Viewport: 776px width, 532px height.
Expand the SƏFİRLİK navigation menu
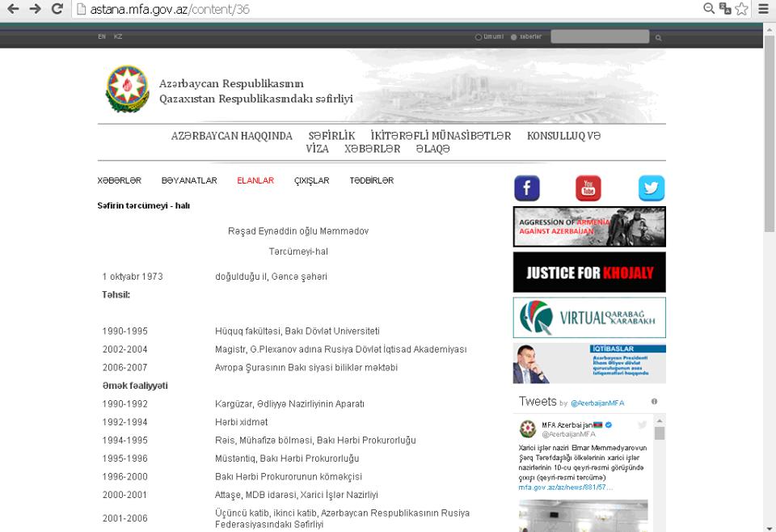(331, 136)
